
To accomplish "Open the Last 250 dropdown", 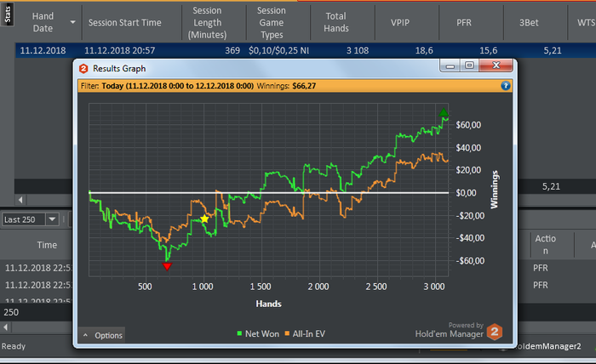I will (52, 219).
